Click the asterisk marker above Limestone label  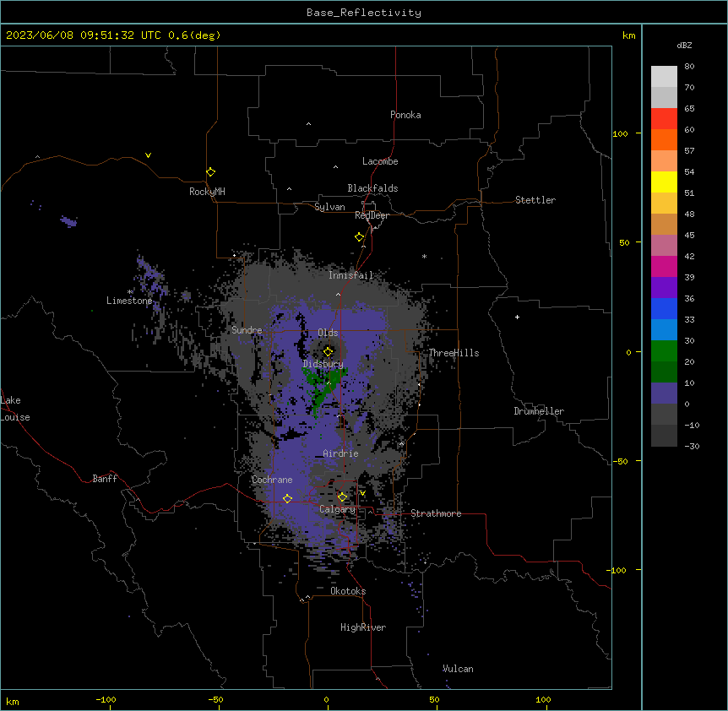pos(130,292)
